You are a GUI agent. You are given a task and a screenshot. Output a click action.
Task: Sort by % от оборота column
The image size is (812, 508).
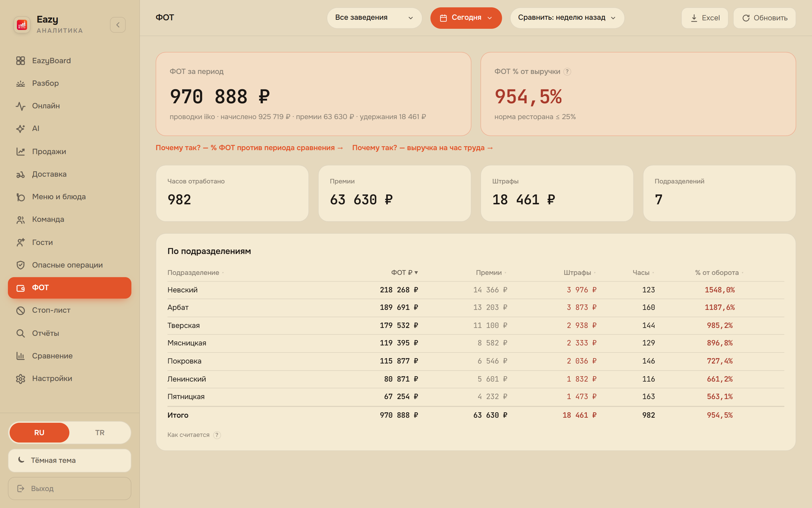tap(719, 272)
